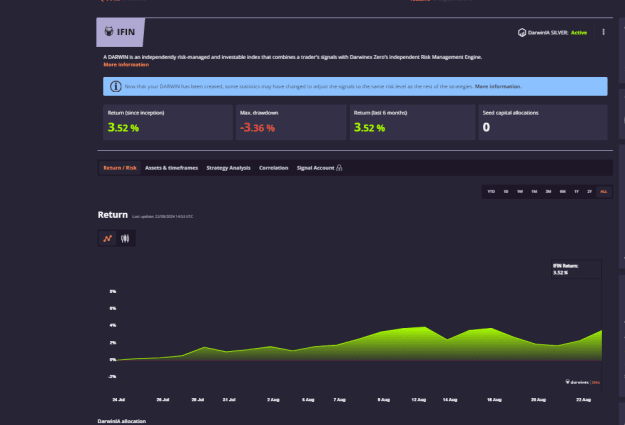Image resolution: width=625 pixels, height=425 pixels.
Task: Click the Return (last 6 months) 3.52 % value
Action: point(369,128)
